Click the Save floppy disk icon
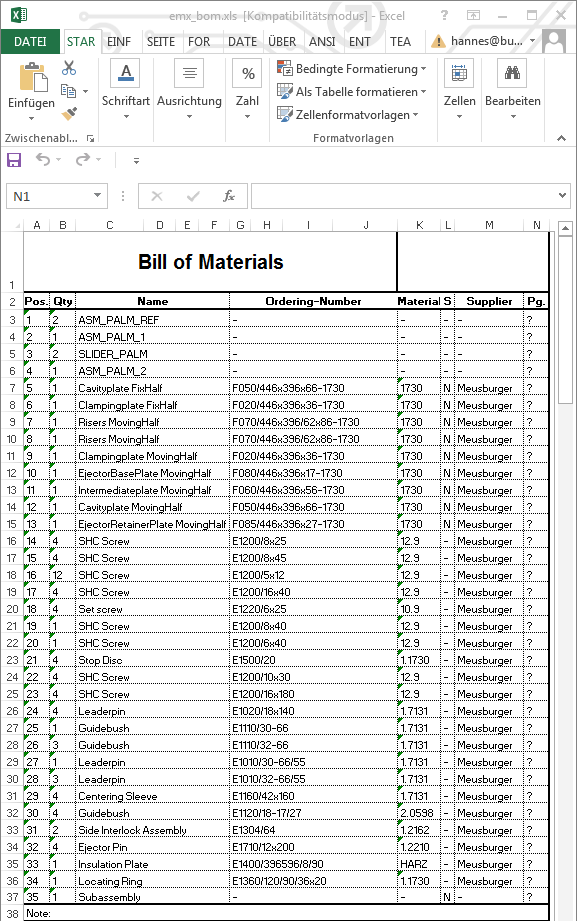This screenshot has height=921, width=577. (14, 160)
